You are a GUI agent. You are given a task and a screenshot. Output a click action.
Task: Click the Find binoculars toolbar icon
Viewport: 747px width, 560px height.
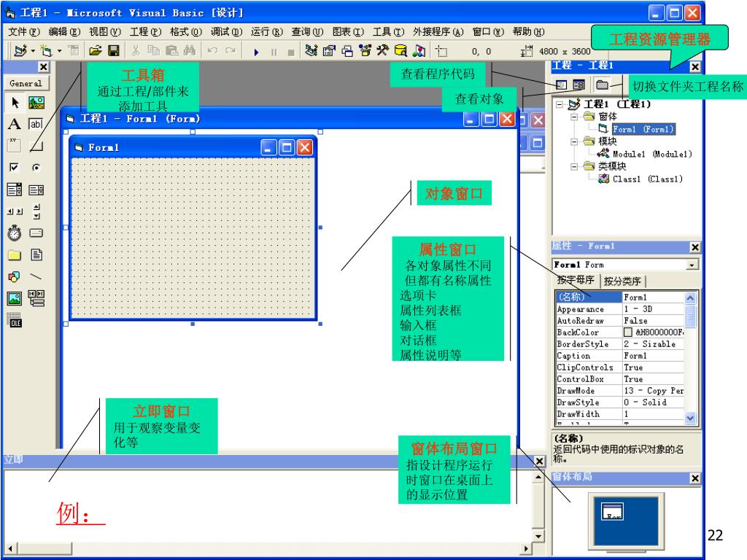click(189, 50)
